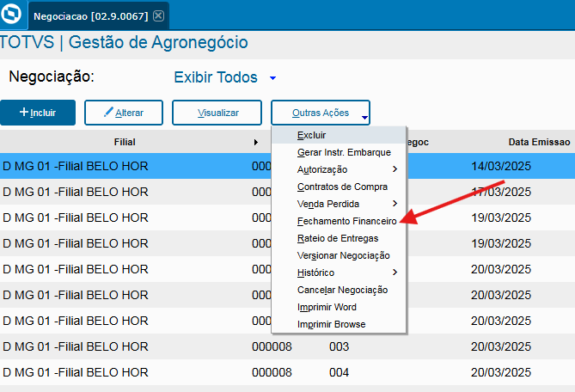Choose Rateio de Entregas
Viewport: 575px width, 392px height.
339,238
